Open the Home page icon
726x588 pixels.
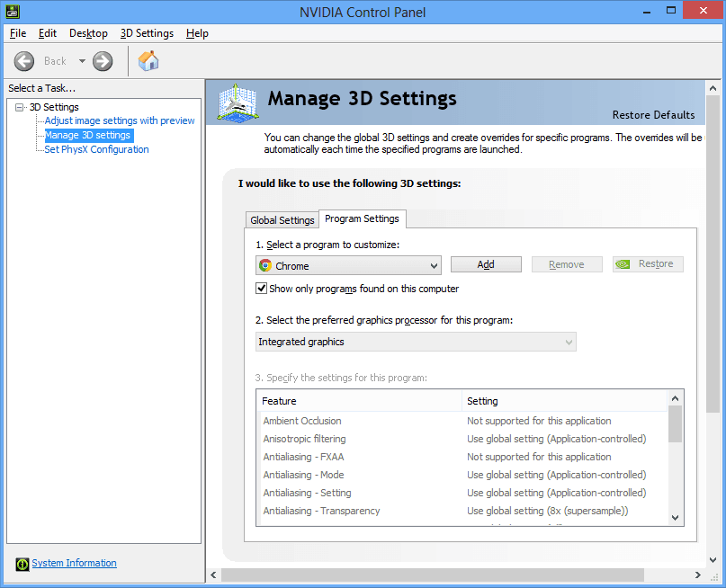coord(148,60)
